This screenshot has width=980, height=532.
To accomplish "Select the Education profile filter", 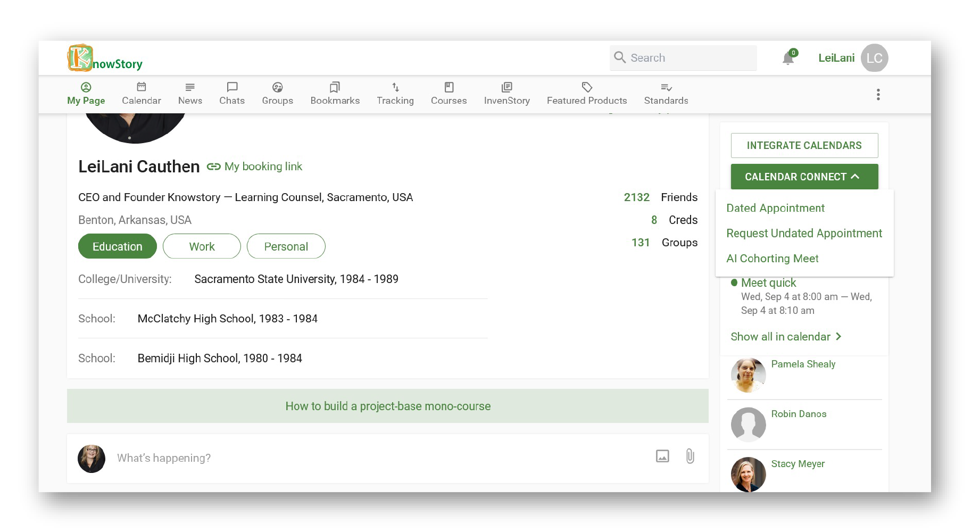I will 117,246.
